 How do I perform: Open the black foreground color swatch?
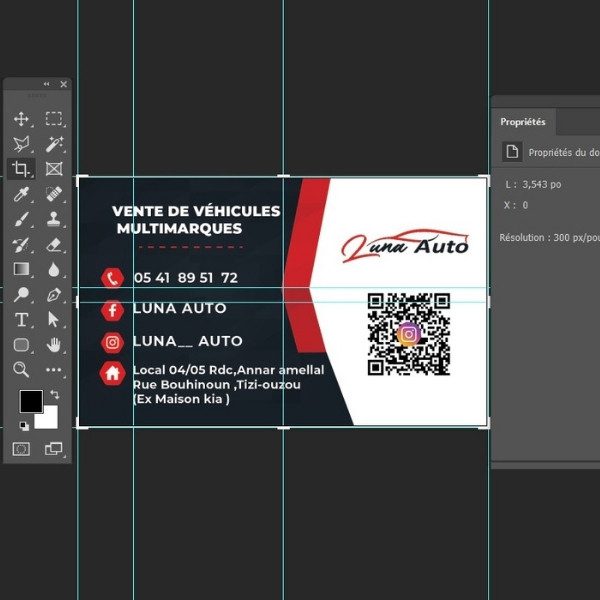click(30, 402)
